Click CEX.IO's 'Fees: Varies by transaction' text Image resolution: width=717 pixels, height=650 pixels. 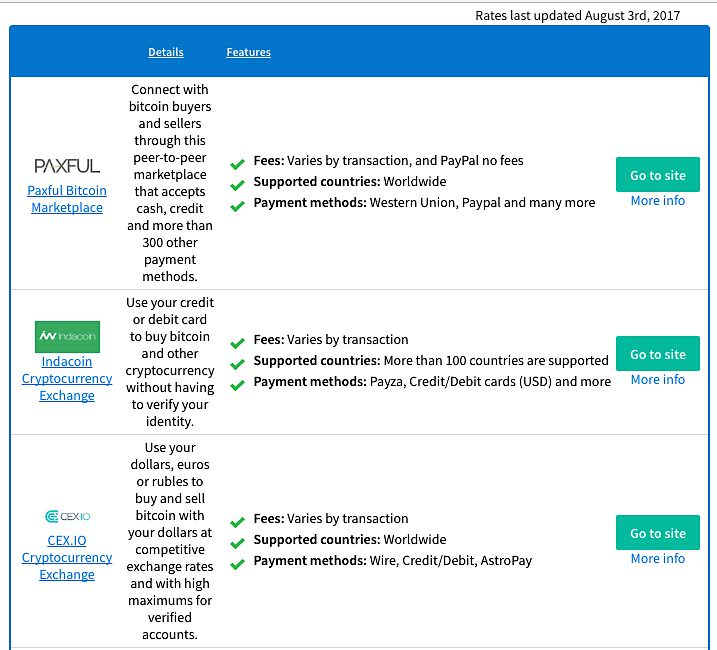coord(331,518)
